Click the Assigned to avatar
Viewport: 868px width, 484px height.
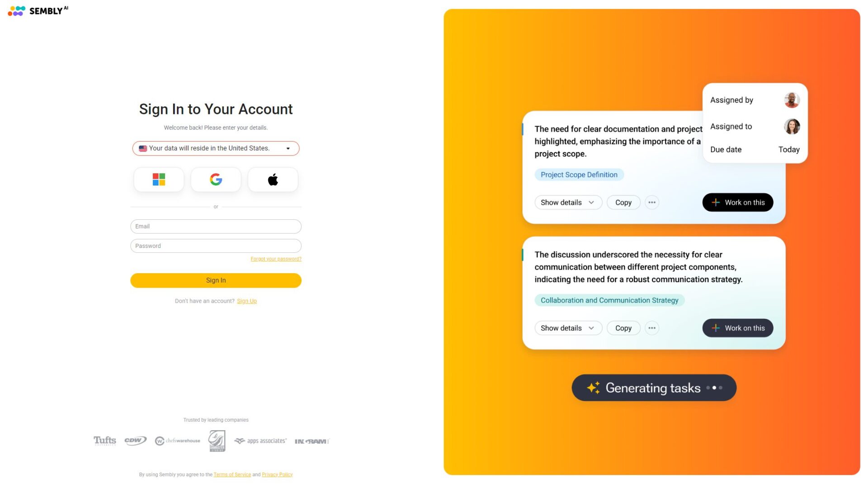coord(792,127)
